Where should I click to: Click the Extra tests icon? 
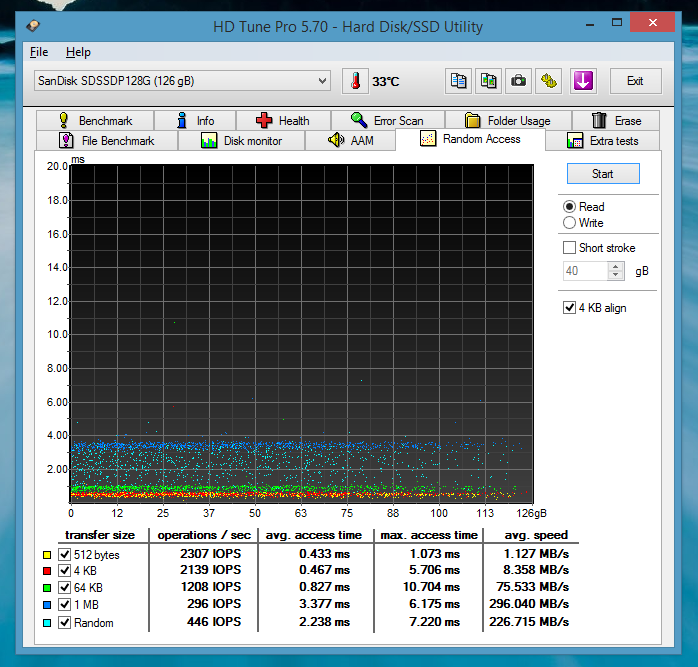[575, 140]
